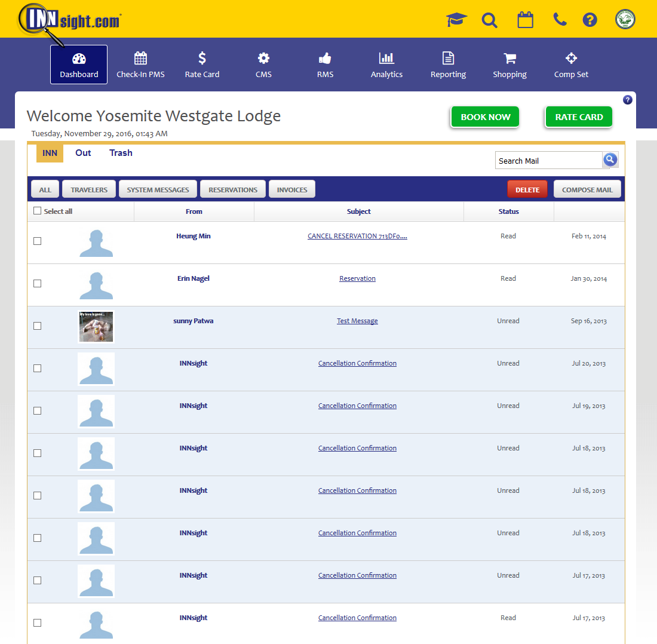Open the Trash tab
This screenshot has height=644, width=657.
[x=121, y=153]
